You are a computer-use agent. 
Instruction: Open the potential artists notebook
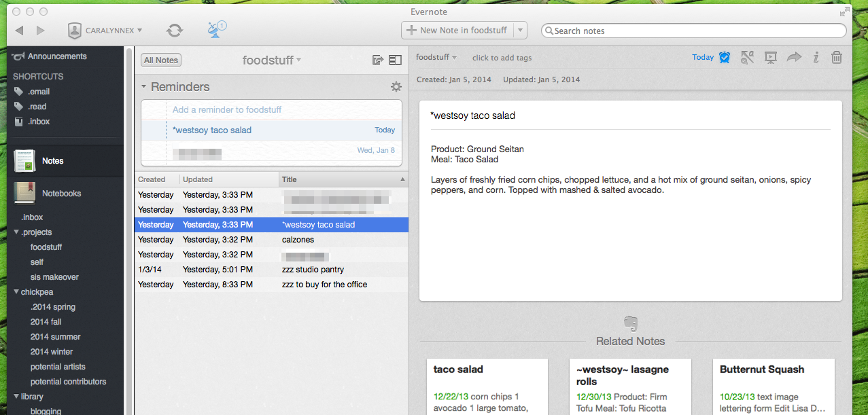[x=58, y=367]
